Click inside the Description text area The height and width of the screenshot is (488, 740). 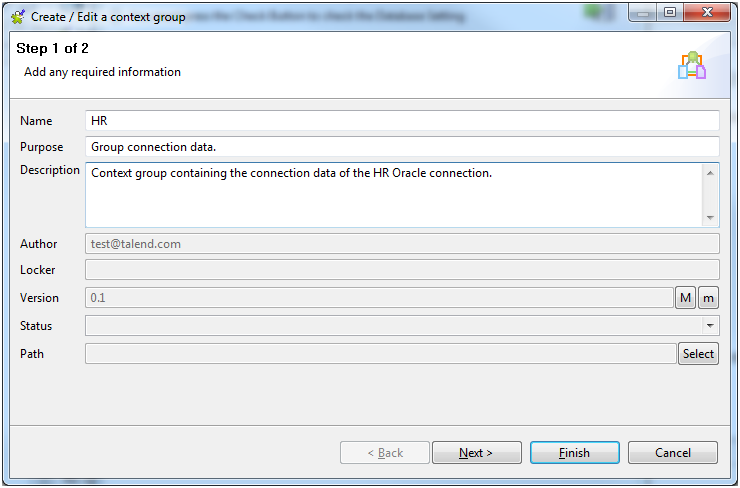tap(394, 195)
